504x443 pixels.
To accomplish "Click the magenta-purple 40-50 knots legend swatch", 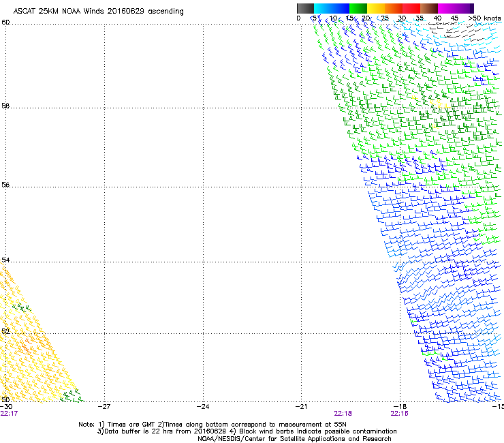I will click(456, 8).
